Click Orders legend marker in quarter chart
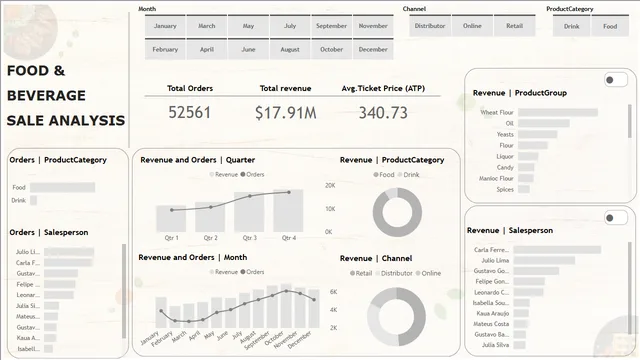This screenshot has height=360, width=640. click(243, 174)
